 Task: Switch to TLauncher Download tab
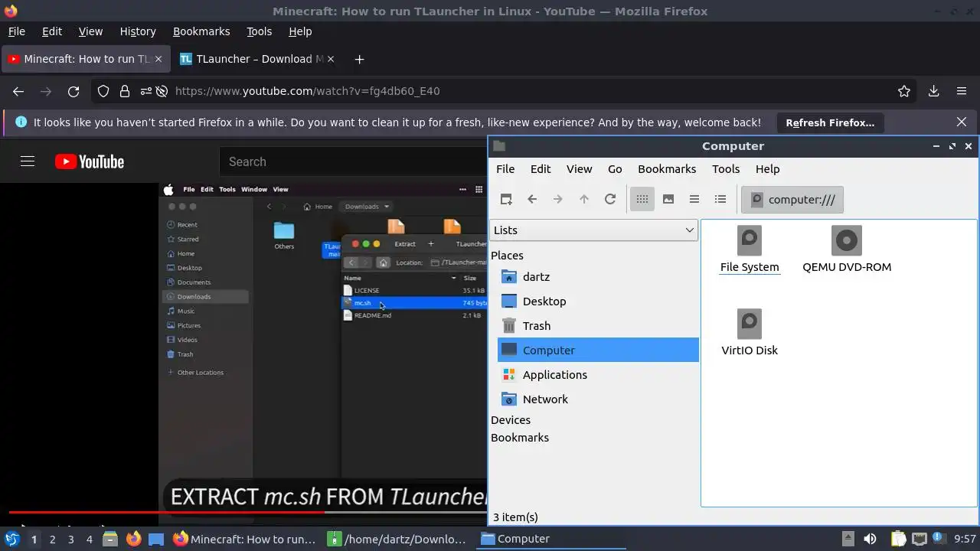pos(256,59)
